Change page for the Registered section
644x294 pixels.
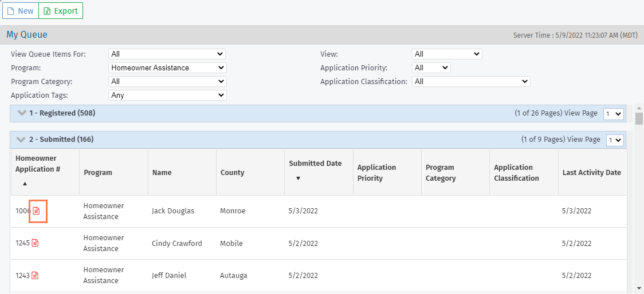(614, 114)
